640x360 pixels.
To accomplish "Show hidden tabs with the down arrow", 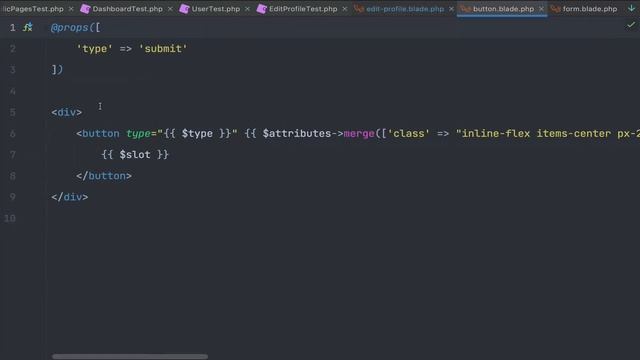I will point(631,8).
